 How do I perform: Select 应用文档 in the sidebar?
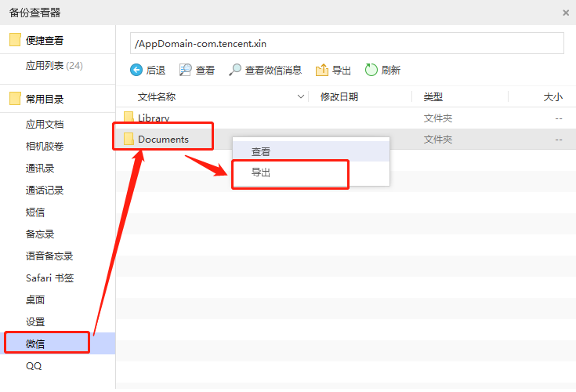tap(45, 125)
